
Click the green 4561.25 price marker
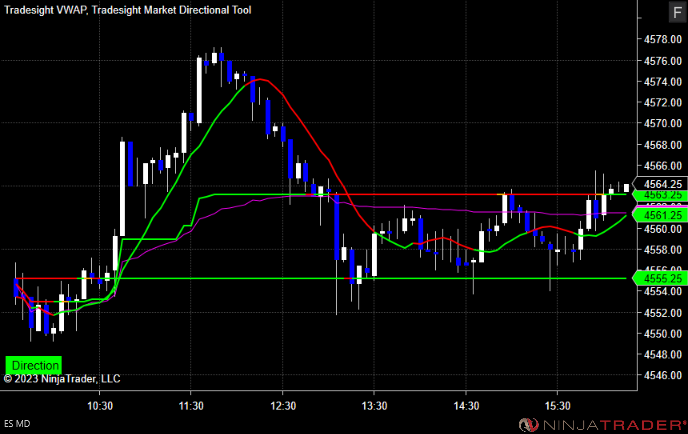[x=660, y=215]
